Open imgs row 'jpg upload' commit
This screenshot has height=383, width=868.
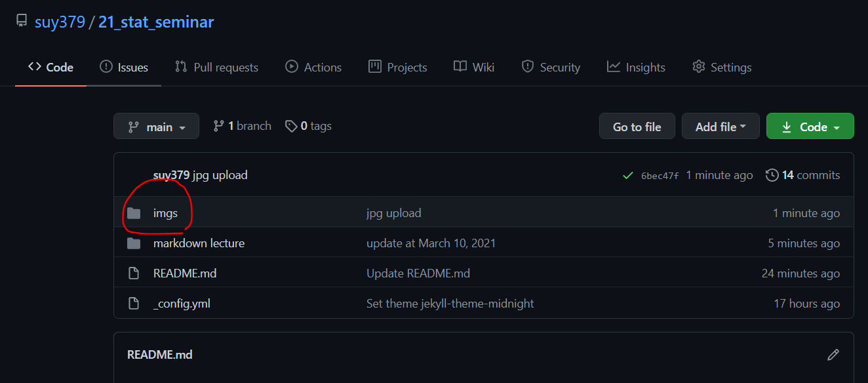[x=394, y=213]
